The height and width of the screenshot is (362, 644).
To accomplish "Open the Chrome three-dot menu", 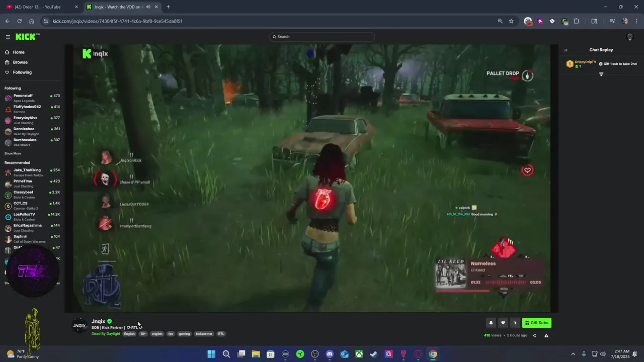I will tap(637, 21).
